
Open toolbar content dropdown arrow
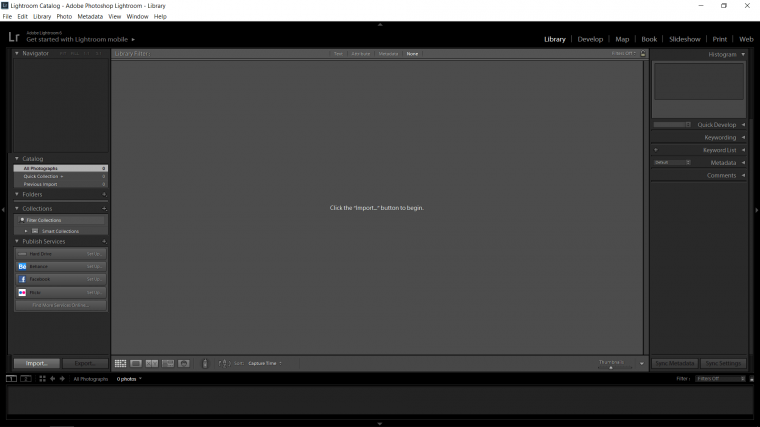[642, 364]
